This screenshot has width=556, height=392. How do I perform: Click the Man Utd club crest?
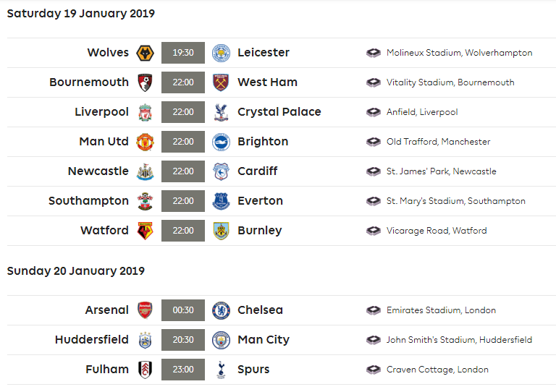click(145, 142)
